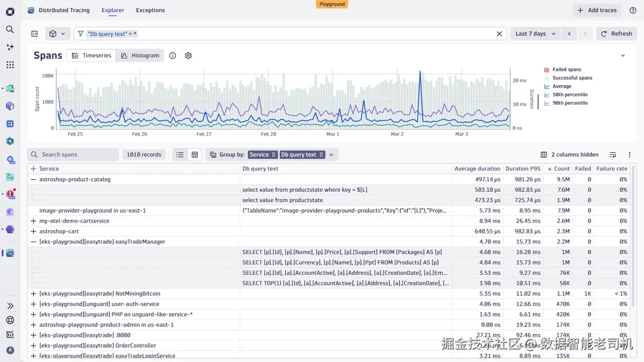644x362 pixels.
Task: Toggle Average legend series
Action: [558, 86]
